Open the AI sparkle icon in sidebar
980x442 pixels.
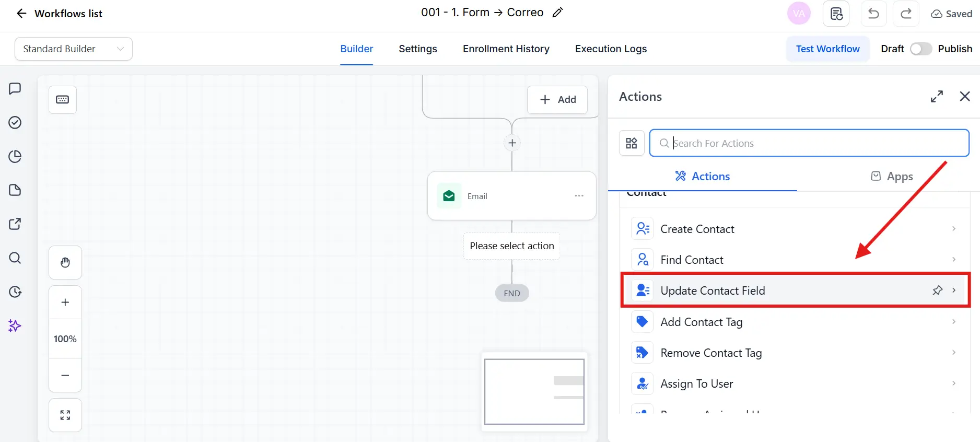pyautogui.click(x=15, y=326)
